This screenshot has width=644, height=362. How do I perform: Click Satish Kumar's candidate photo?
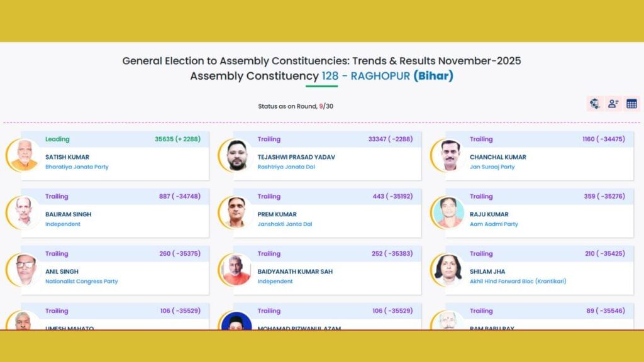(x=24, y=155)
